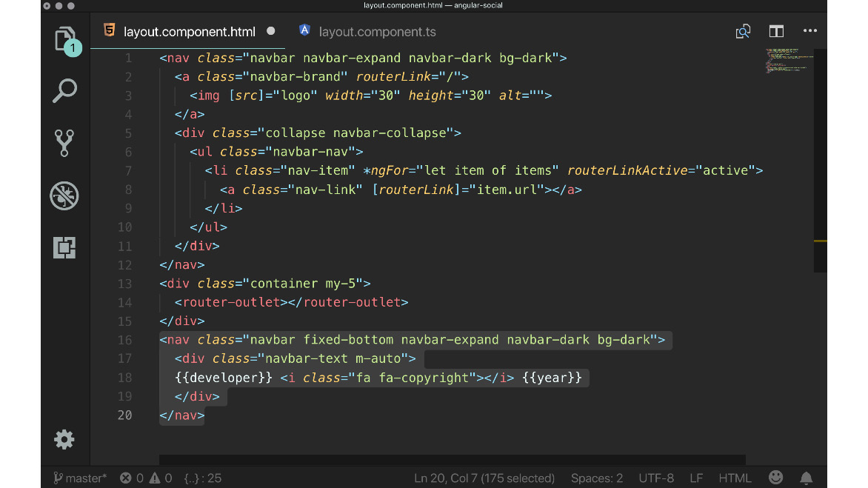Click "navbar-nav" class value on line 6
868x488 pixels.
[x=310, y=152]
